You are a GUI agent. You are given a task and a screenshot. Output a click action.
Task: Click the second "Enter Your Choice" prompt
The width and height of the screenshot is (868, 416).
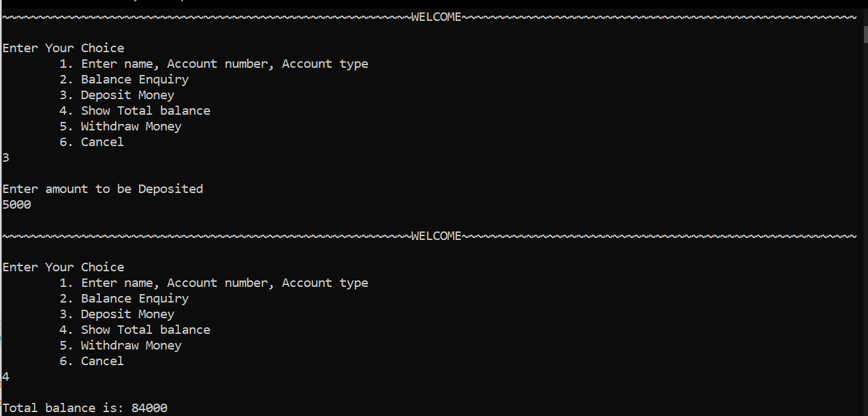click(x=63, y=267)
